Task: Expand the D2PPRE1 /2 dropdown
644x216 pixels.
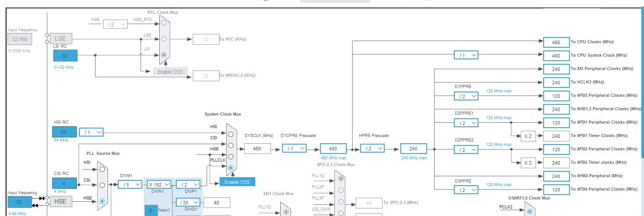Action: [x=466, y=123]
